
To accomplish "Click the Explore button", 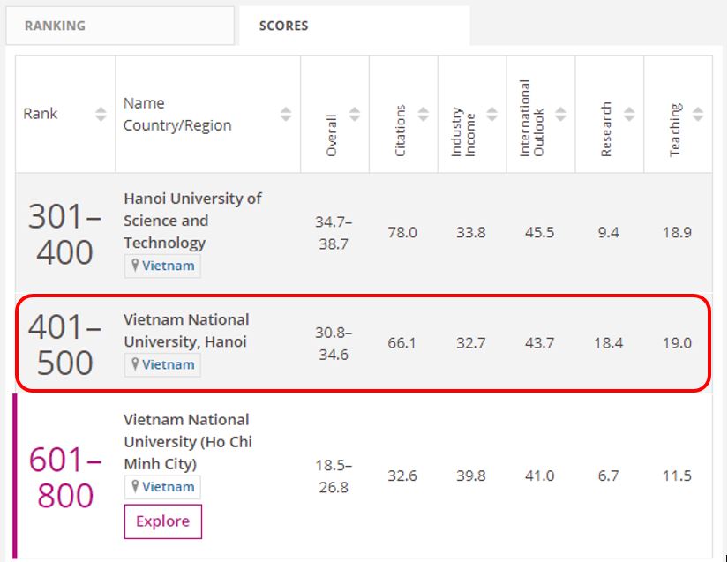I will pos(162,521).
